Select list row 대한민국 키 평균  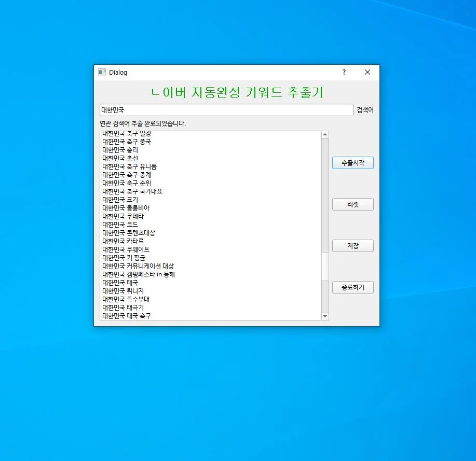(x=210, y=258)
